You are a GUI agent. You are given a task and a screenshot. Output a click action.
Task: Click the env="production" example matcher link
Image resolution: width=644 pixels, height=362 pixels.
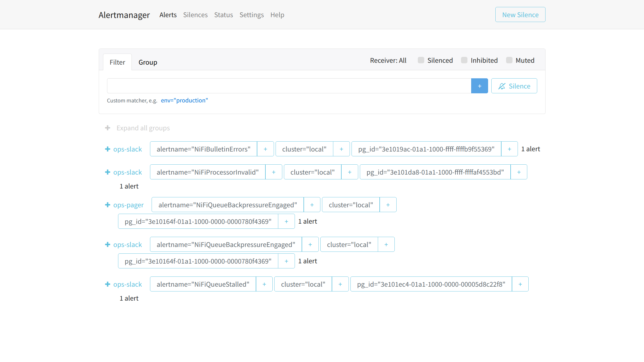[x=184, y=100]
